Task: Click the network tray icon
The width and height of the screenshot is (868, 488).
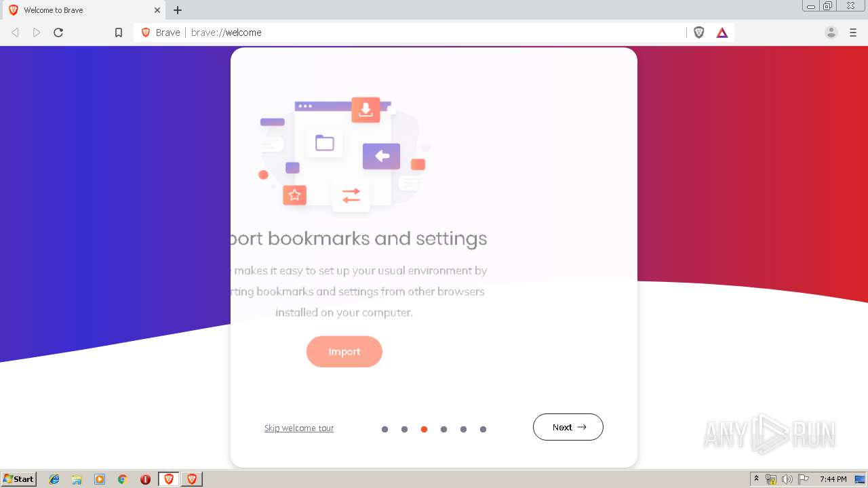Action: click(771, 479)
